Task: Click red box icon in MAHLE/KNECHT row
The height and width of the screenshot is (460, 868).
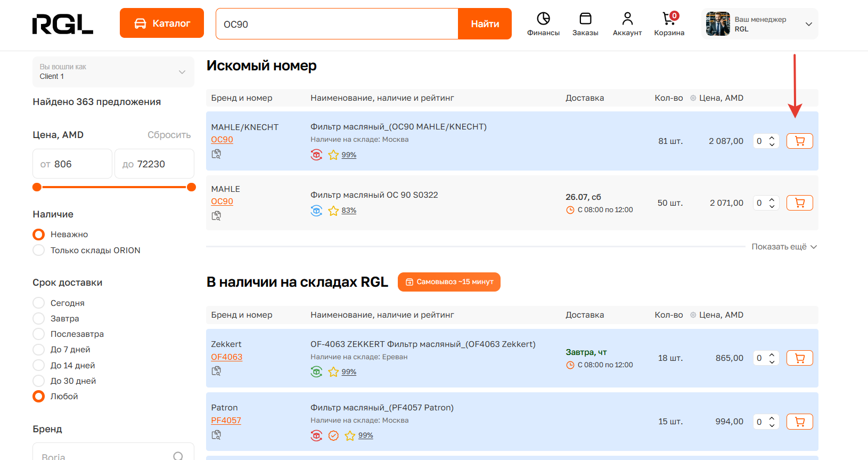Action: point(316,155)
